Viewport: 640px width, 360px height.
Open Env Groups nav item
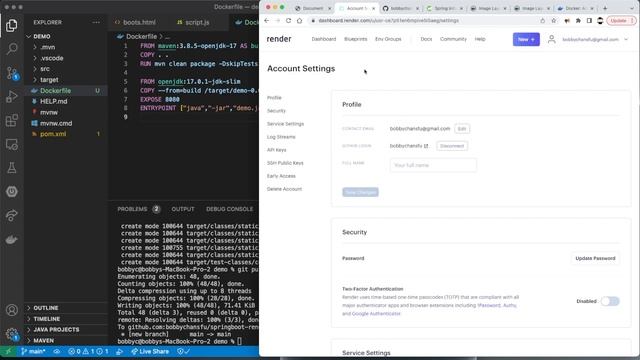point(388,39)
